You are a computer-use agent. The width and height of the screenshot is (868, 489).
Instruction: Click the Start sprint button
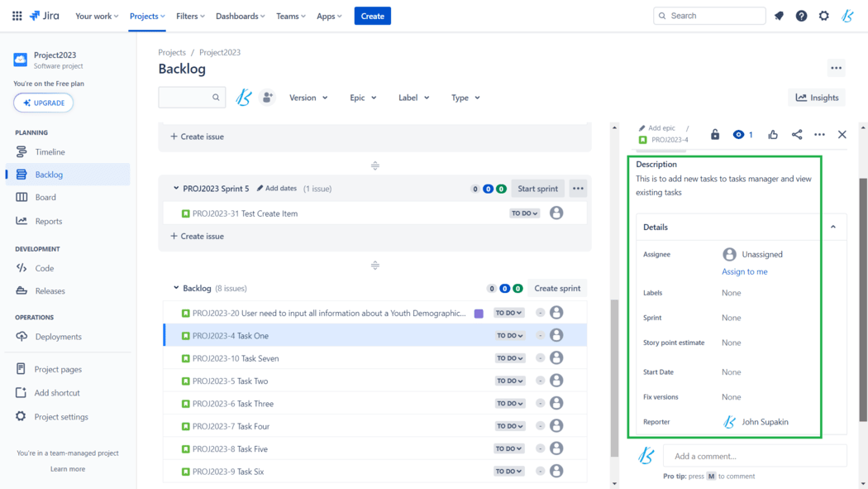click(x=537, y=189)
